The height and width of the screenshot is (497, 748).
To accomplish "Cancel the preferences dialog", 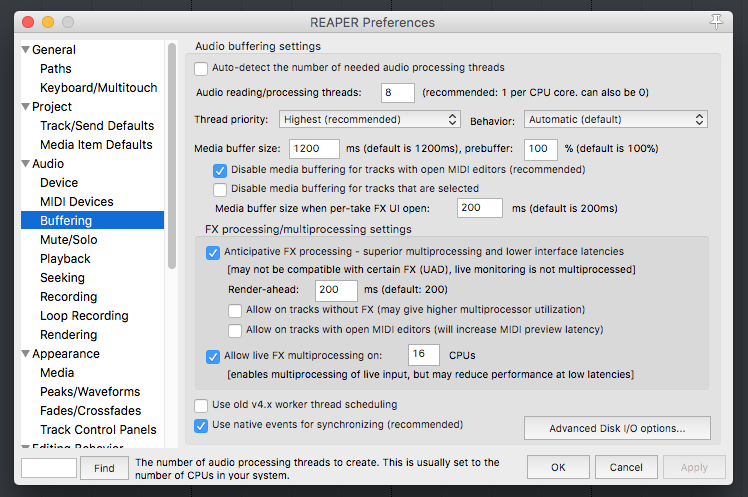I will [x=626, y=467].
